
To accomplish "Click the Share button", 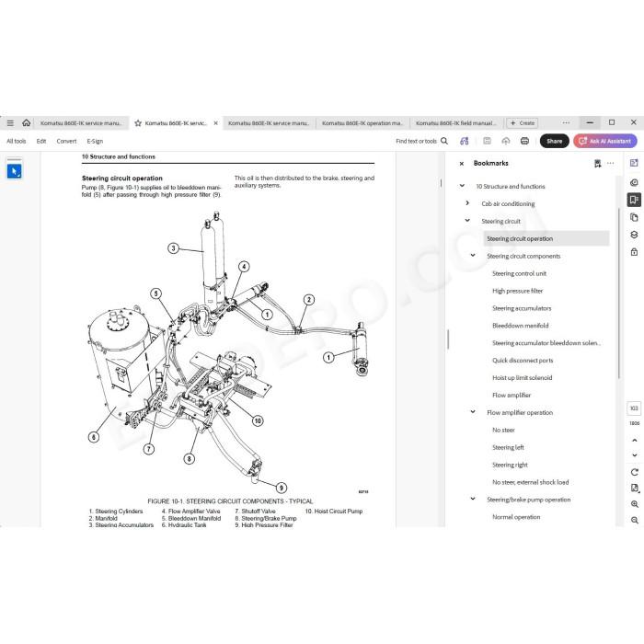I will 554,141.
